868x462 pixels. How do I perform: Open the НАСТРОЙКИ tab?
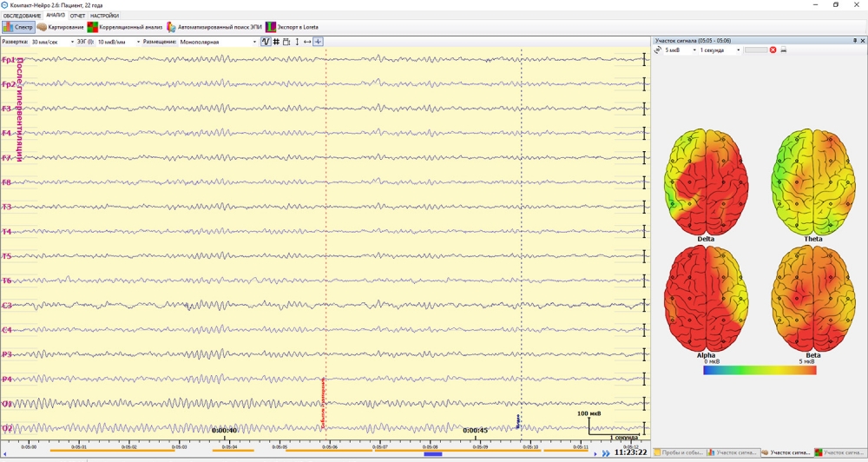point(104,16)
